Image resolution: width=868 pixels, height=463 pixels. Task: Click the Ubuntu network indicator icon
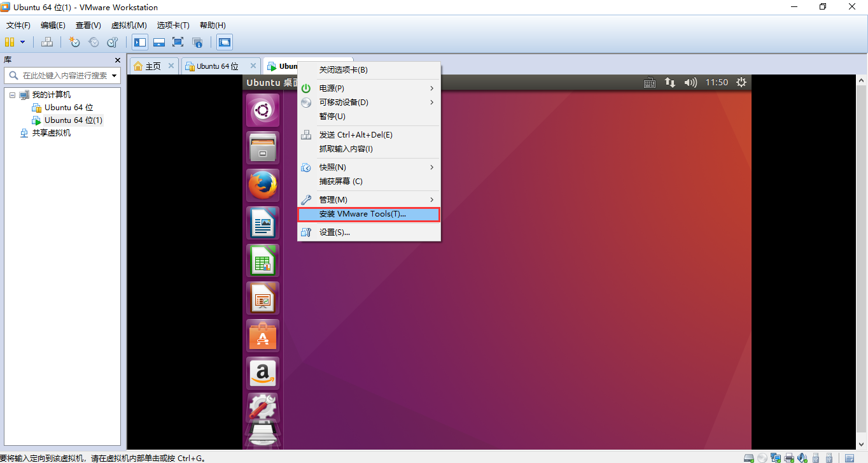pos(670,82)
